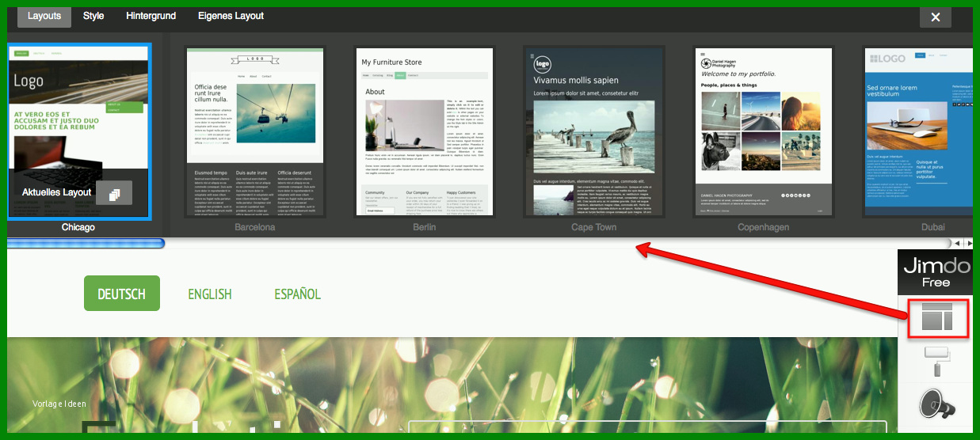This screenshot has height=440, width=980.
Task: Pick the Cape Town layout thumbnail
Action: [594, 131]
